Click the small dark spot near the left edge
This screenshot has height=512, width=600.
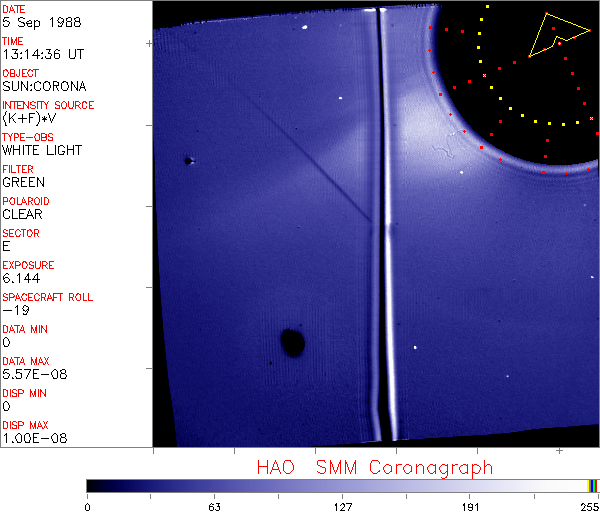point(188,161)
